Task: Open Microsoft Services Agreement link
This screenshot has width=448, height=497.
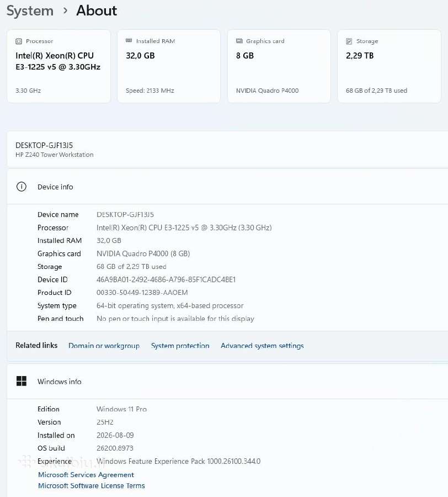Action: (86, 474)
